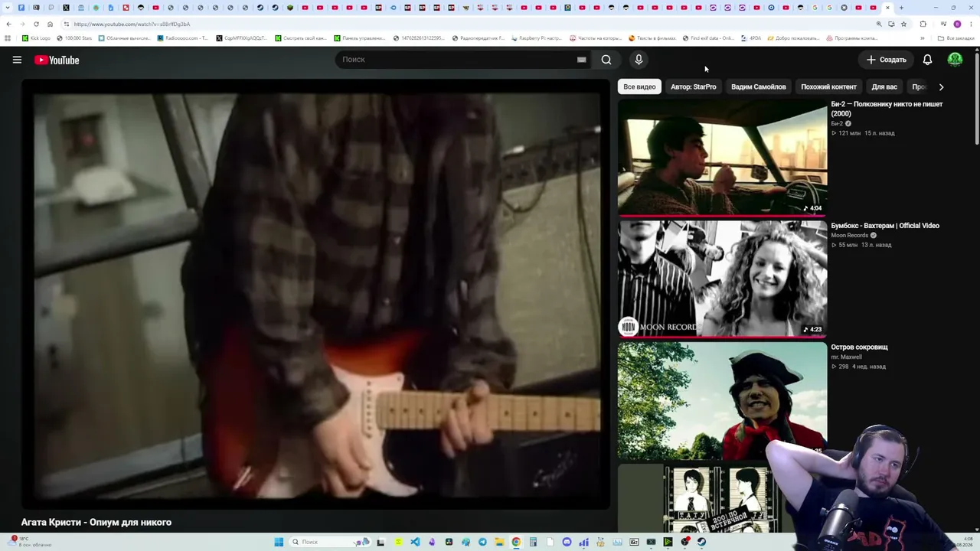
Task: Select the Все видео filter chip
Action: [639, 86]
